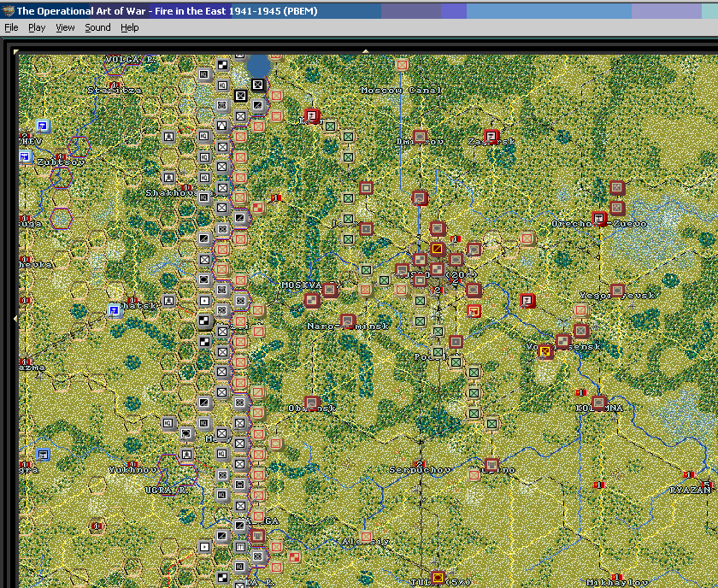Select the gray mountain-symbol unit in the German line
The width and height of the screenshot is (718, 588).
click(222, 126)
